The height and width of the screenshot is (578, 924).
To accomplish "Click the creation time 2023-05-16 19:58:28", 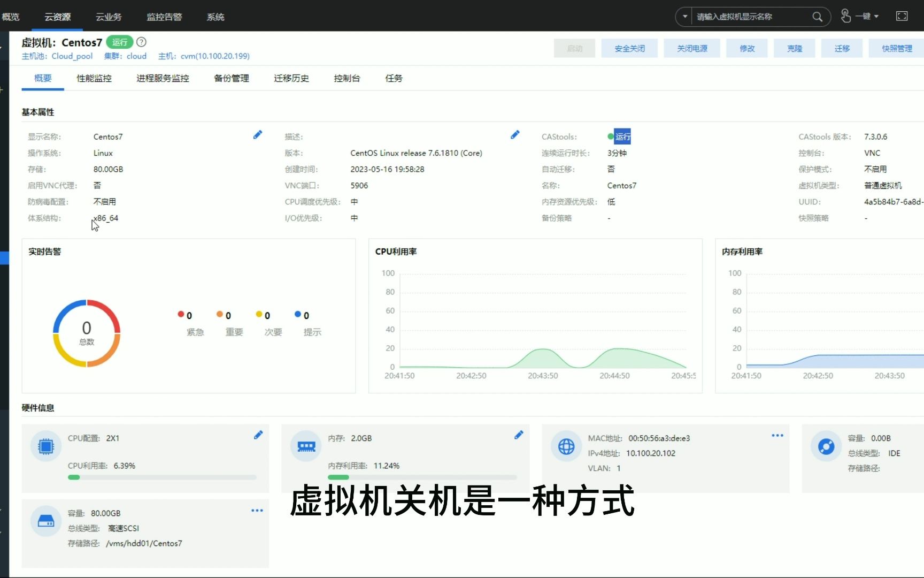I will (x=387, y=169).
